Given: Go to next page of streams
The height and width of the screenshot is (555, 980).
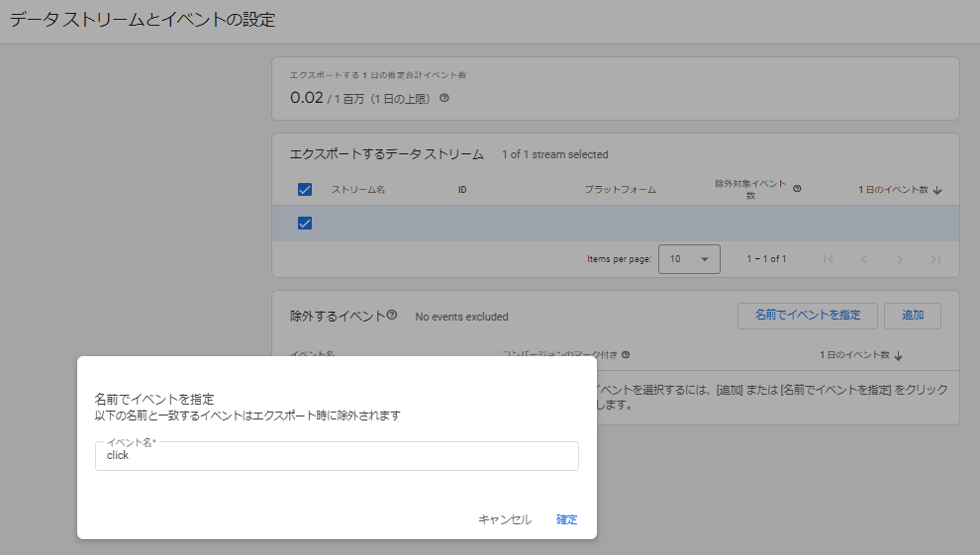Looking at the screenshot, I should (900, 259).
